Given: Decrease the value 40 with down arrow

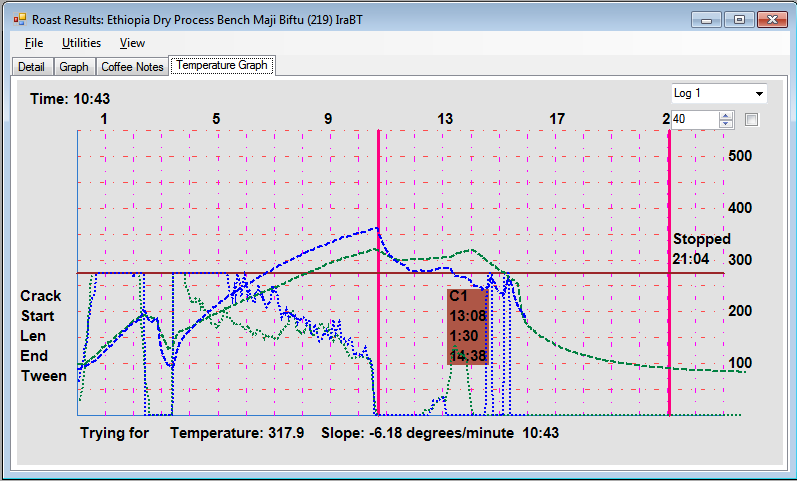Looking at the screenshot, I should [726, 124].
